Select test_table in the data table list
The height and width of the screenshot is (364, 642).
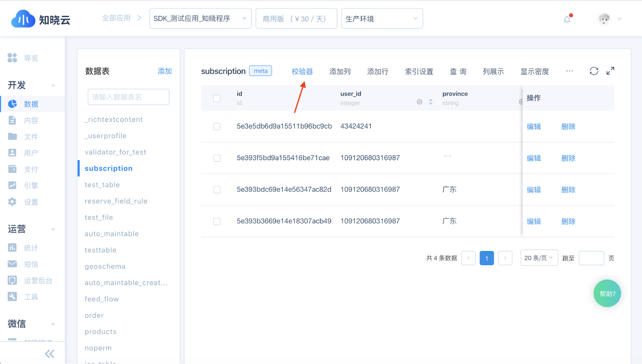point(102,185)
